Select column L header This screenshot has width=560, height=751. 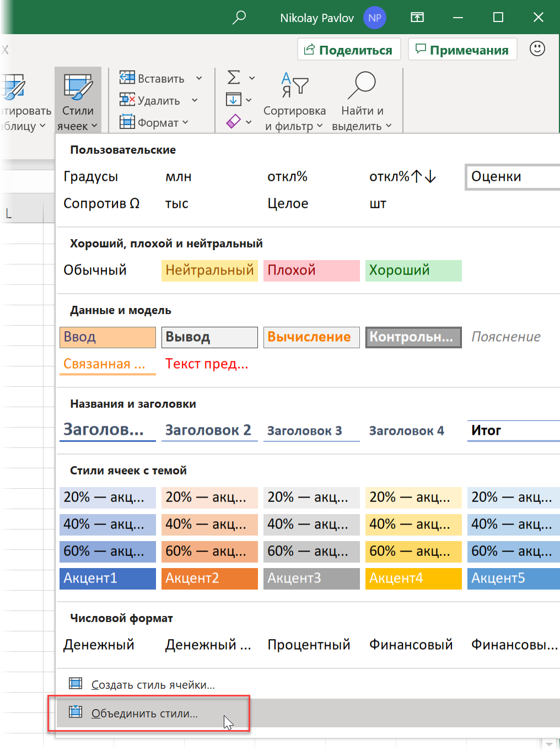[21, 213]
